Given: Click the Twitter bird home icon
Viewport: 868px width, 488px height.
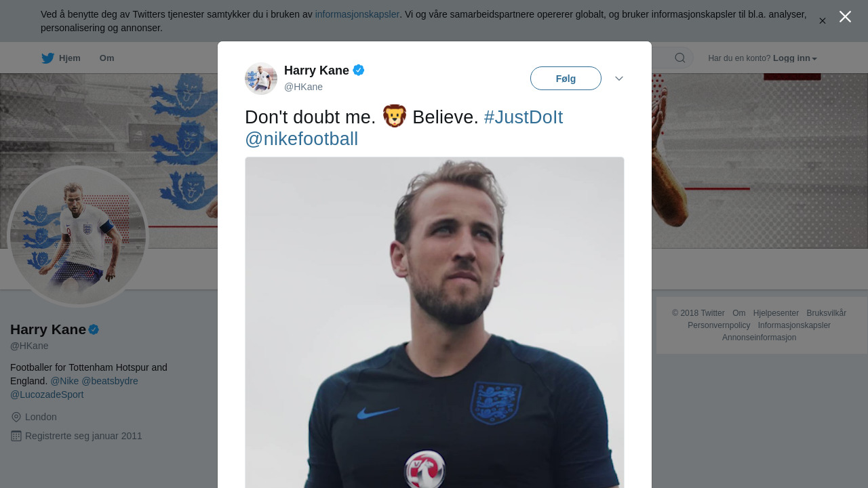Looking at the screenshot, I should [x=47, y=58].
